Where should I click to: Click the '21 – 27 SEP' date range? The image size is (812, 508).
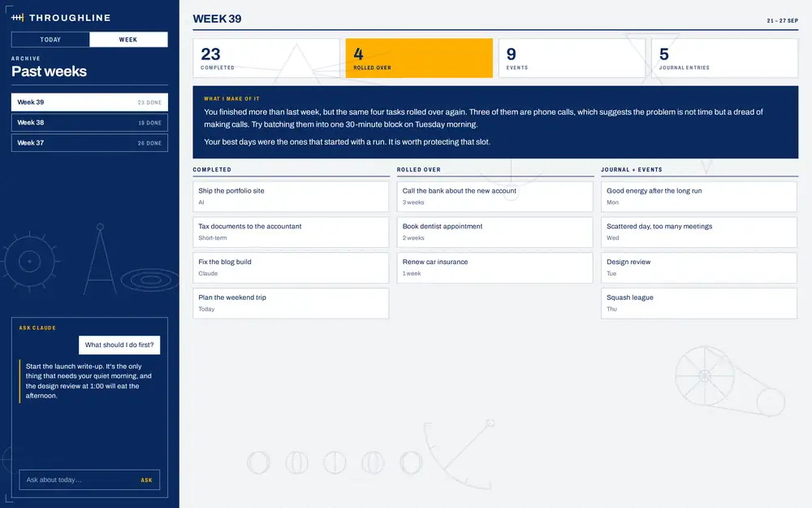point(782,21)
